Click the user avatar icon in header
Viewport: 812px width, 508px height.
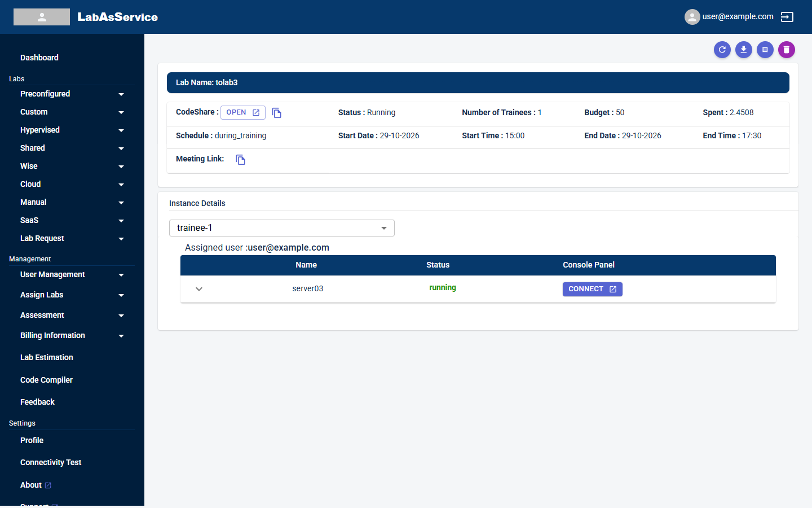coord(692,17)
